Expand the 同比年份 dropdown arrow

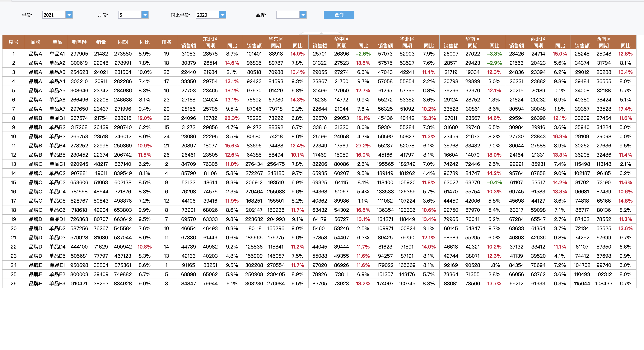click(222, 15)
